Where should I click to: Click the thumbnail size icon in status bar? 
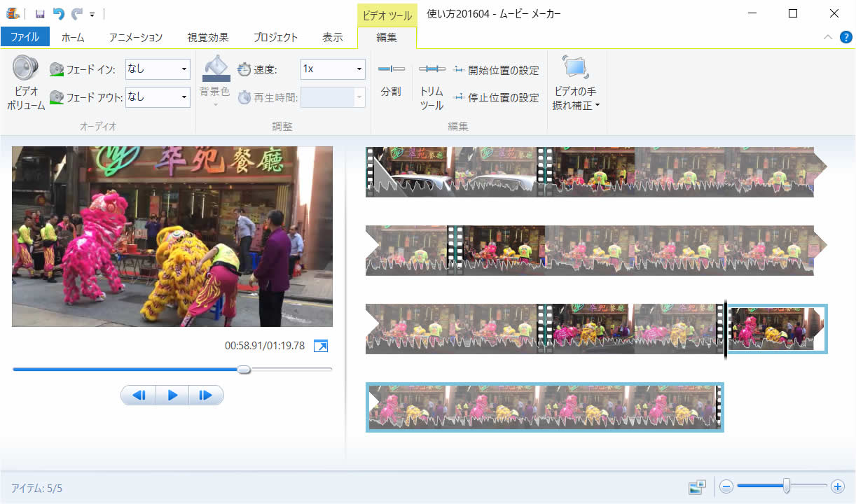(696, 486)
